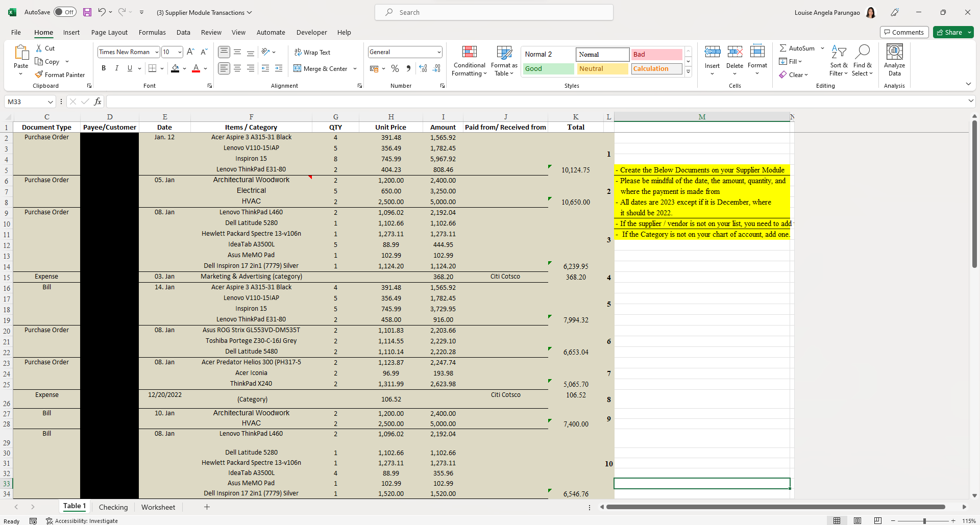The image size is (980, 525).
Task: Switch to Page Break Preview view
Action: [878, 521]
